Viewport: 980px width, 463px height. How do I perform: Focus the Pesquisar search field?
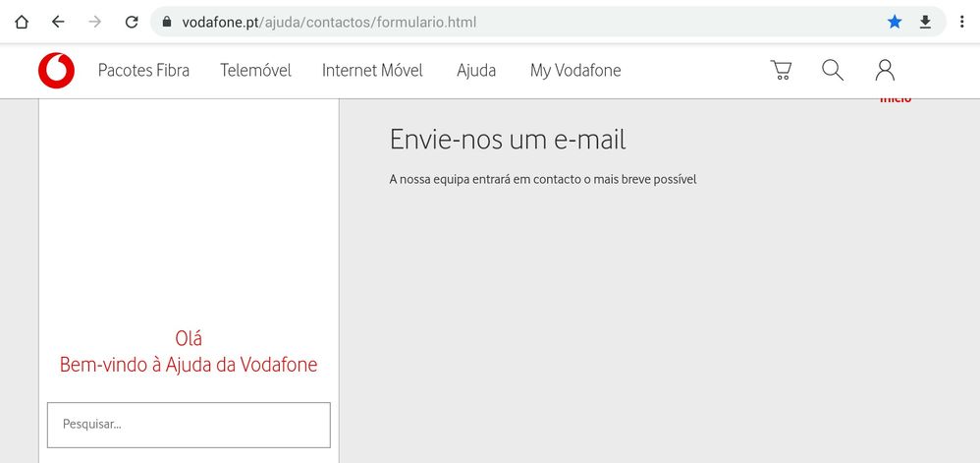pos(189,425)
